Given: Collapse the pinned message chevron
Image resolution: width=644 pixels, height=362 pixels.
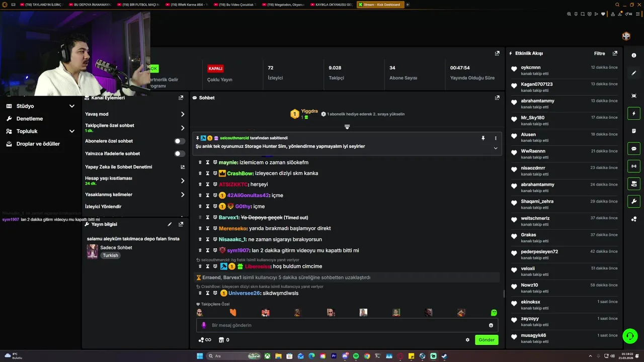Looking at the screenshot, I should (x=496, y=148).
